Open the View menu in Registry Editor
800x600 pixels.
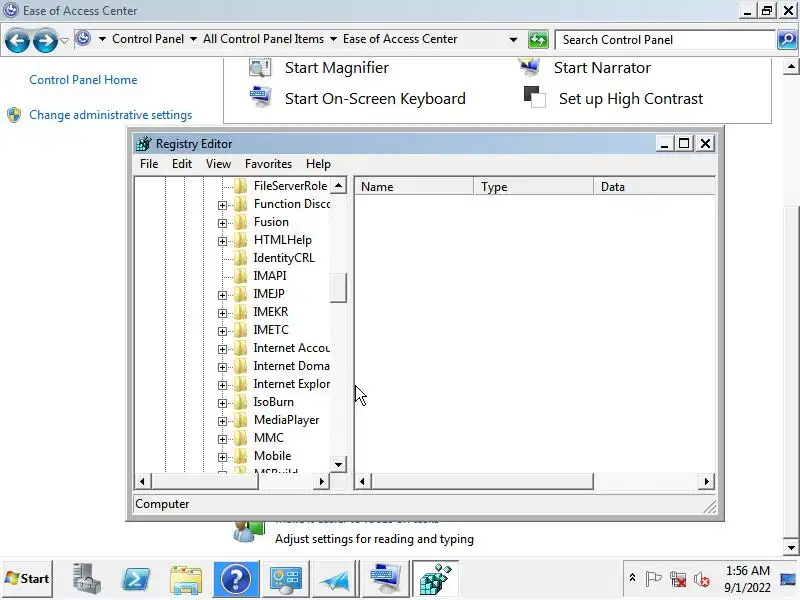218,164
